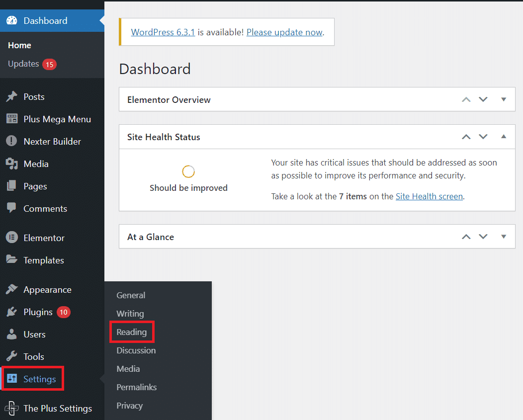Open the Site Health screen link
Screen dimensions: 523x420
pos(429,196)
